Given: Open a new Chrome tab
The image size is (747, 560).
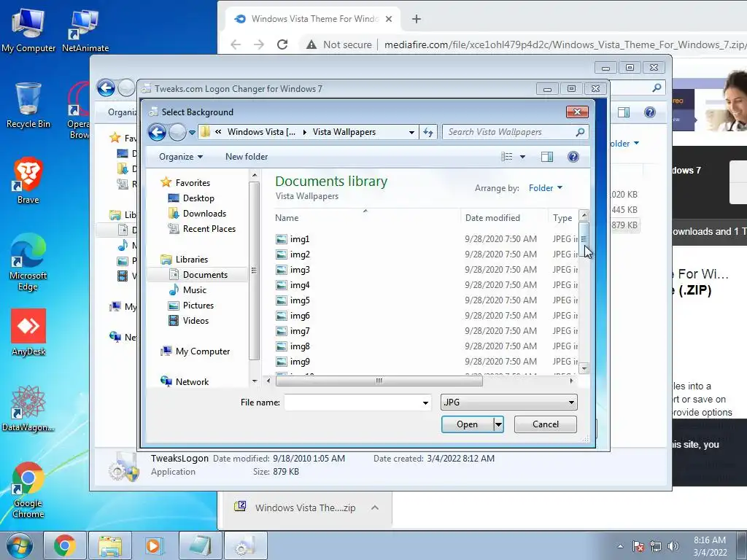Looking at the screenshot, I should tap(417, 18).
